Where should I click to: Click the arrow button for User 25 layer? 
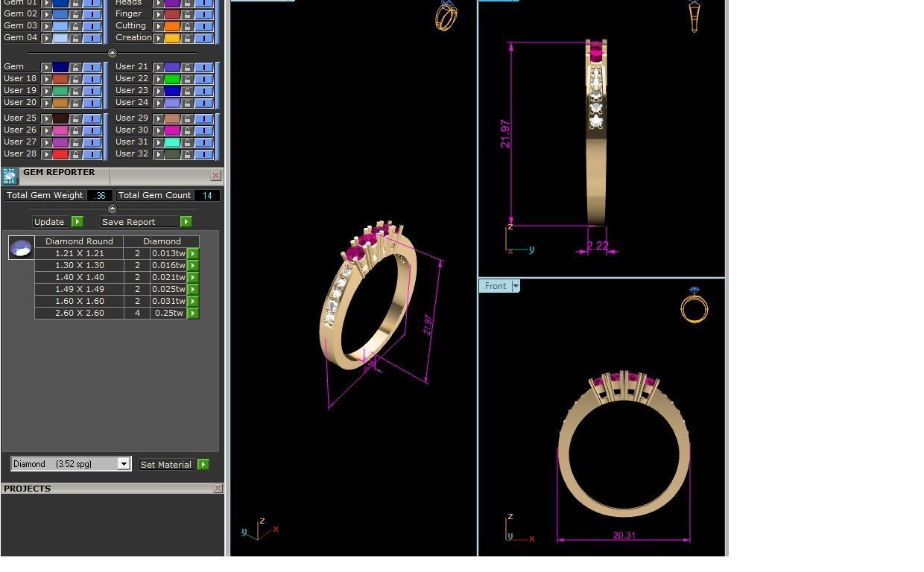point(46,118)
